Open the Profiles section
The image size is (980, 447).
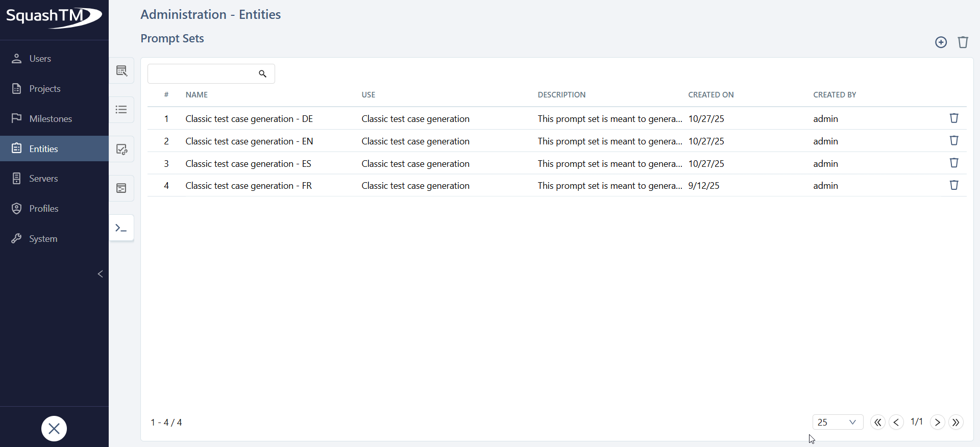pos(54,209)
